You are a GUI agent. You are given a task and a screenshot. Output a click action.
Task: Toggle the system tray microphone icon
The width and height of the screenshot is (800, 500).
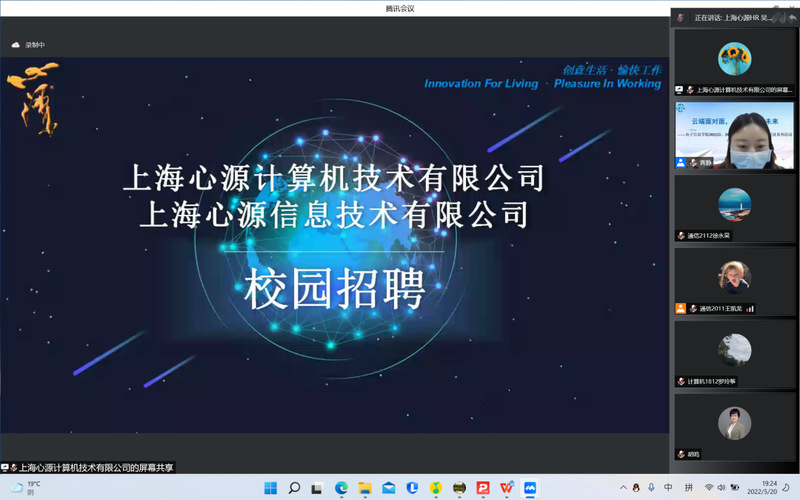pyautogui.click(x=649, y=488)
